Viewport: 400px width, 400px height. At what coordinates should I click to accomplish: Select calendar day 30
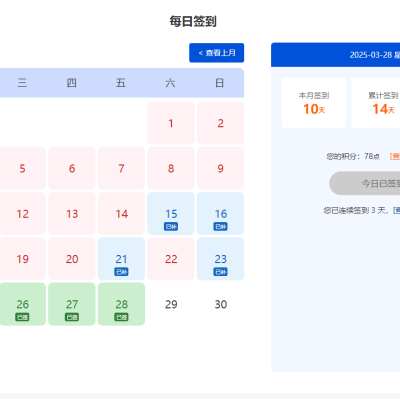click(220, 304)
